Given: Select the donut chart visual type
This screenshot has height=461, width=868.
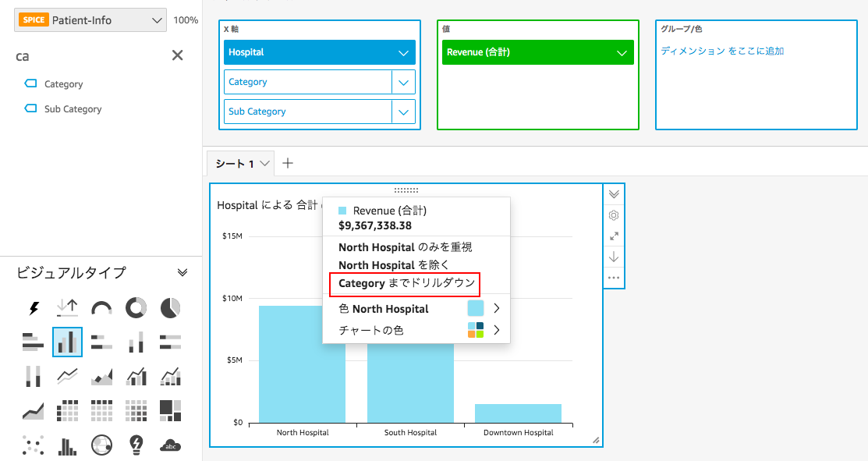Looking at the screenshot, I should (137, 307).
